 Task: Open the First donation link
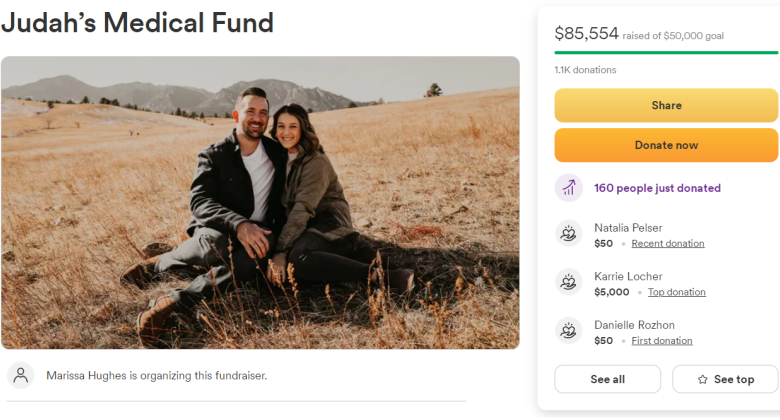(662, 341)
